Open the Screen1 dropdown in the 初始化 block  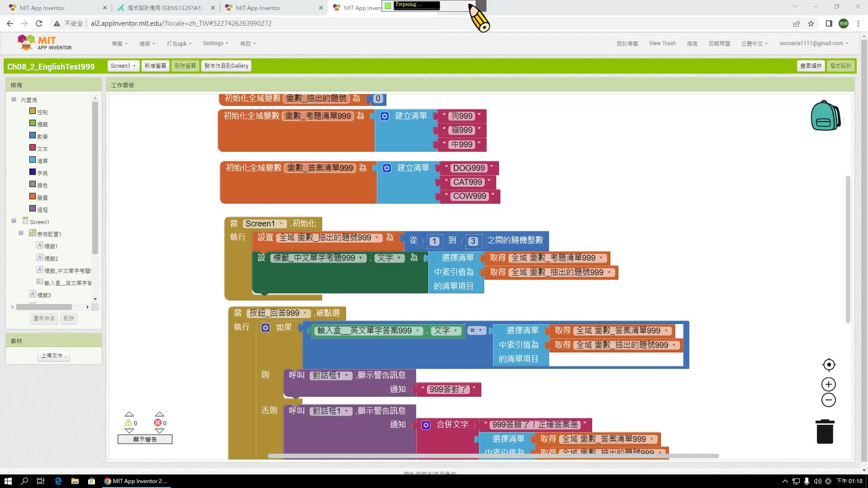[281, 224]
